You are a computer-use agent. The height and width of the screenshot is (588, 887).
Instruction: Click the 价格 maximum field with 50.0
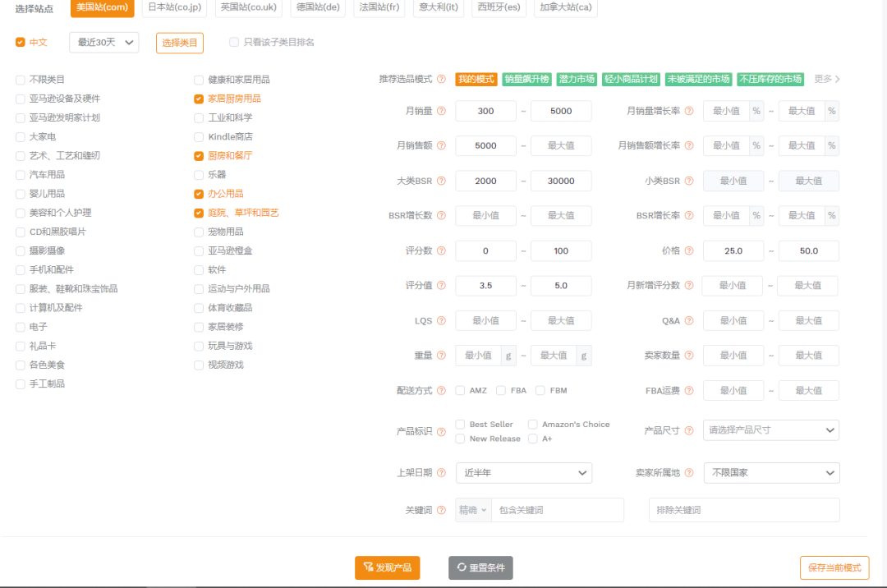coord(809,250)
